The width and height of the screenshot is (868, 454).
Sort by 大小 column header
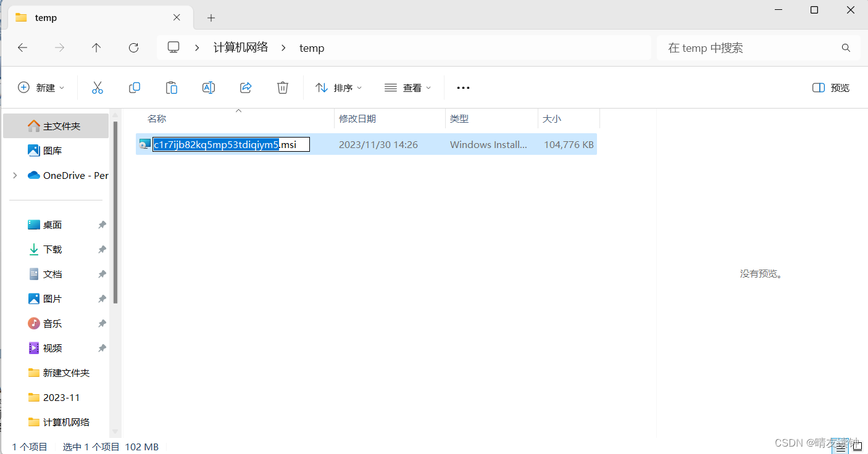(x=552, y=118)
